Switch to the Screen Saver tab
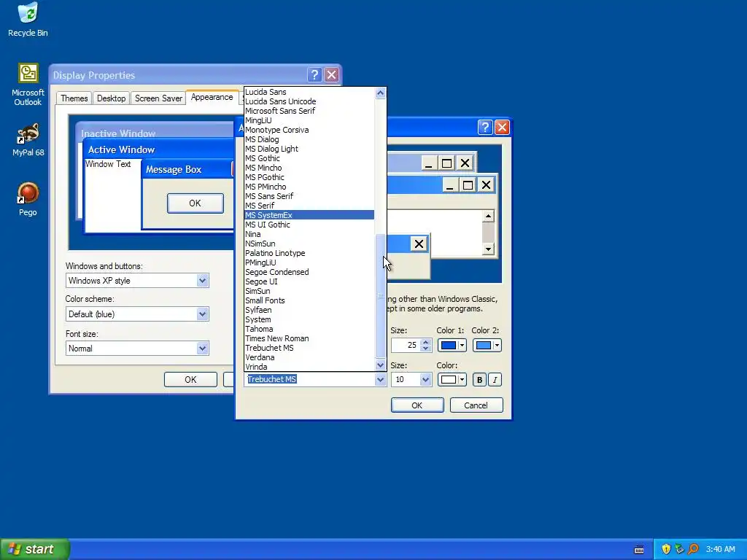 click(158, 98)
